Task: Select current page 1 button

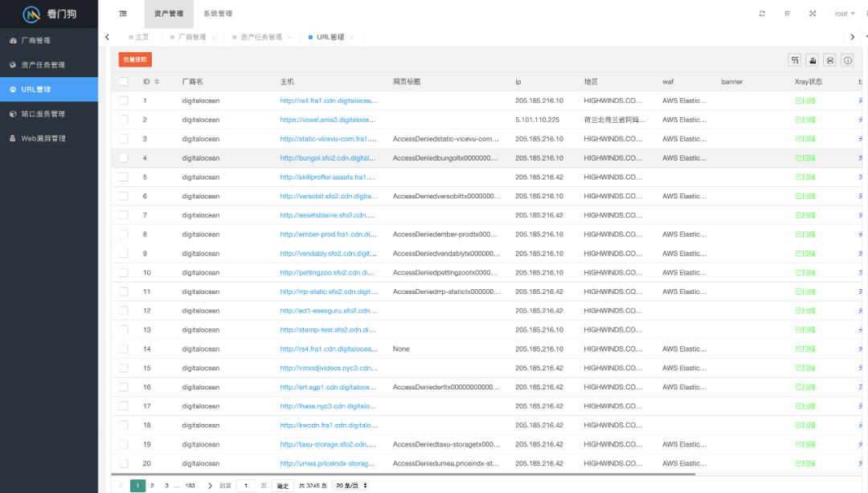Action: (x=138, y=486)
